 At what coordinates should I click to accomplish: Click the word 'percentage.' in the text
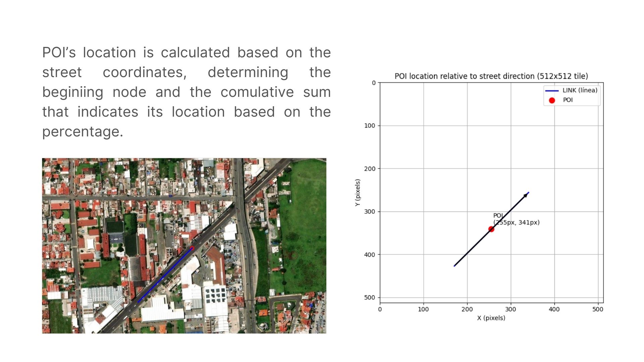click(83, 131)
